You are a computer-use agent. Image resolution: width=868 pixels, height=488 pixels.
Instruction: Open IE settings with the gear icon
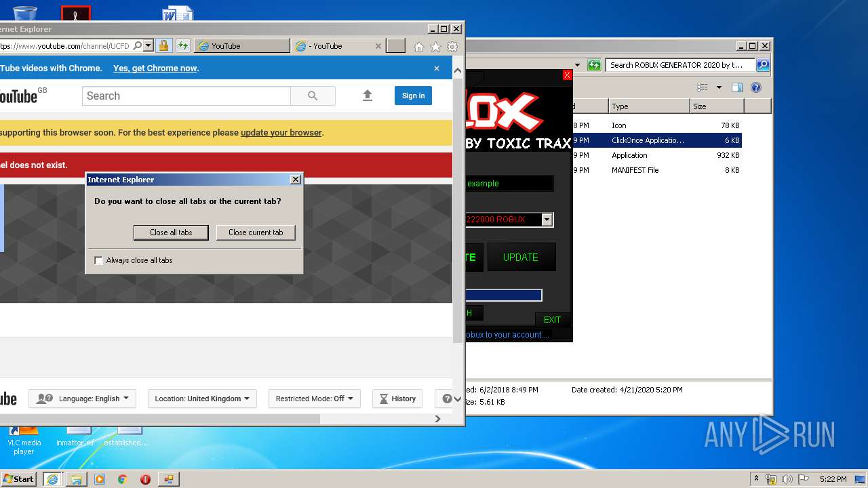[452, 46]
